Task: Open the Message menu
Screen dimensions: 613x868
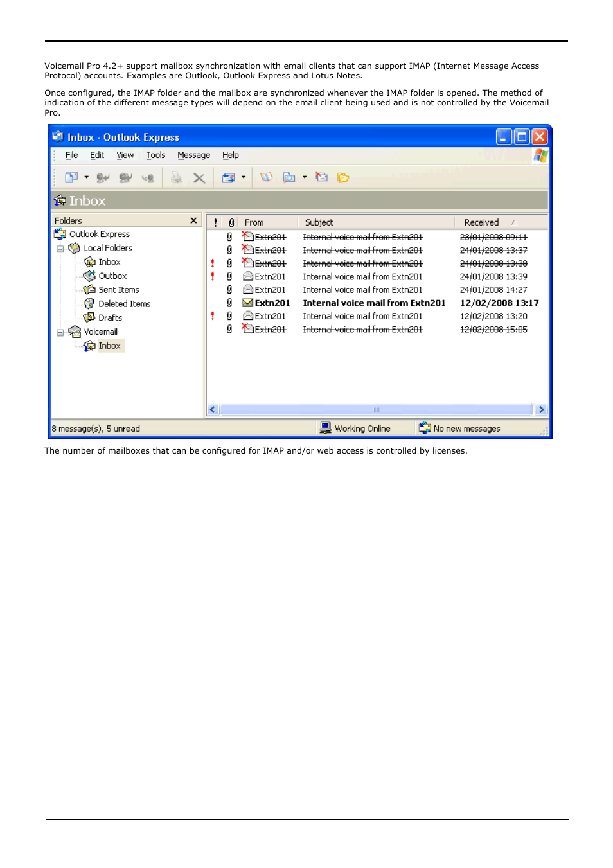Action: point(193,155)
